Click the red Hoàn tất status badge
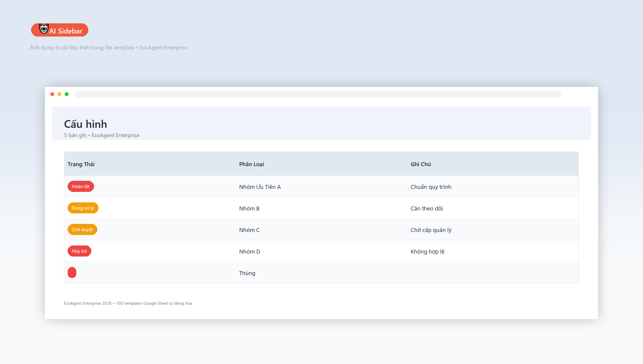The image size is (643, 364). 81,186
